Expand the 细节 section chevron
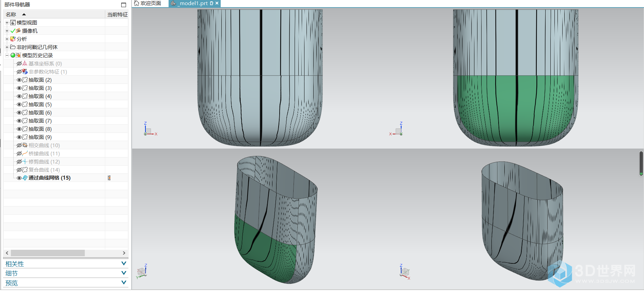The image size is (644, 292). click(124, 273)
